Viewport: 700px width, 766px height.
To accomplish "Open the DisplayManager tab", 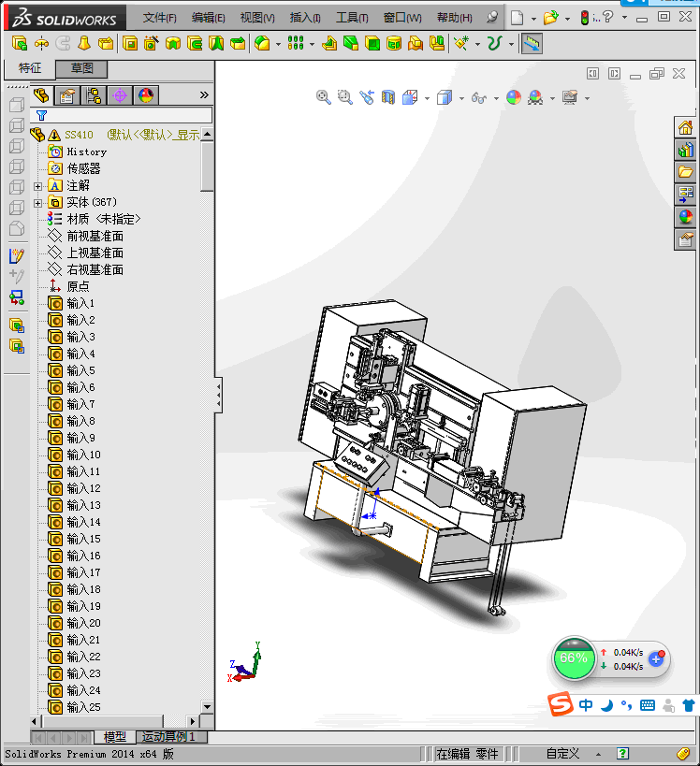I will [x=146, y=95].
